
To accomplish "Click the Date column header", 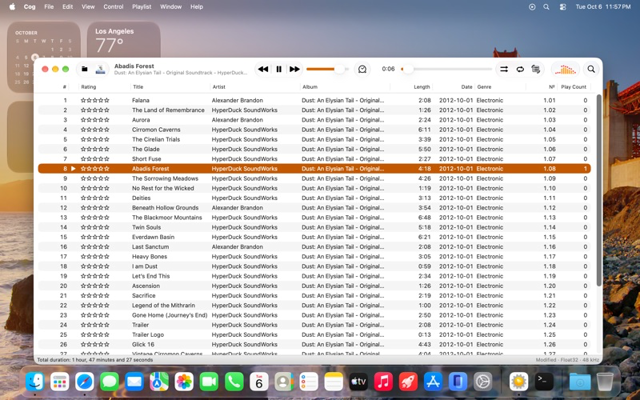I will click(453, 87).
